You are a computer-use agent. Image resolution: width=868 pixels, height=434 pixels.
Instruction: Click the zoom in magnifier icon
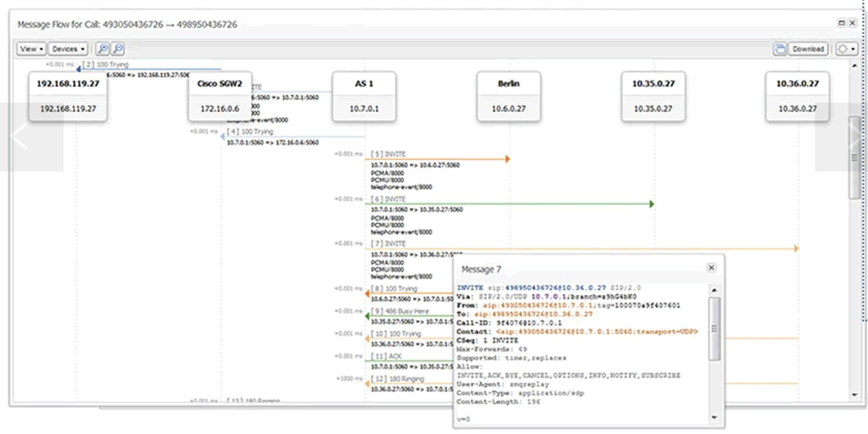point(103,49)
